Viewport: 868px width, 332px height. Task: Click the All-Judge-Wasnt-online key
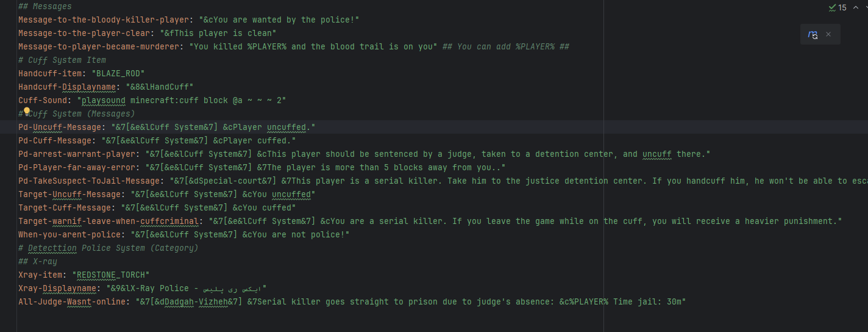pyautogui.click(x=72, y=301)
